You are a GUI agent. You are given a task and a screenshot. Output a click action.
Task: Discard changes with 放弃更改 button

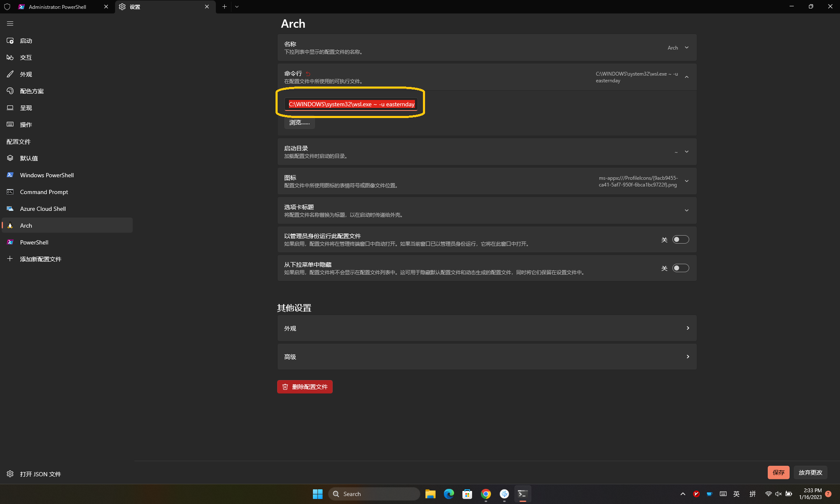(x=810, y=472)
